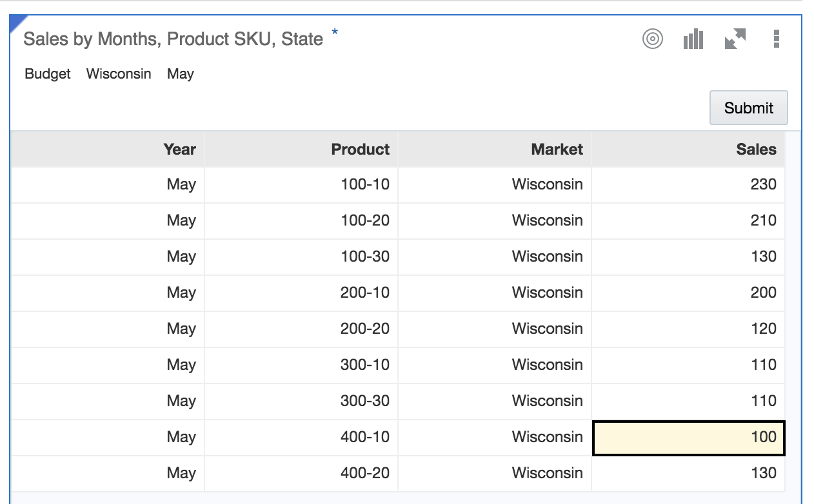This screenshot has height=504, width=814.
Task: Expand panel with the diagonal arrows icon
Action: tap(735, 39)
